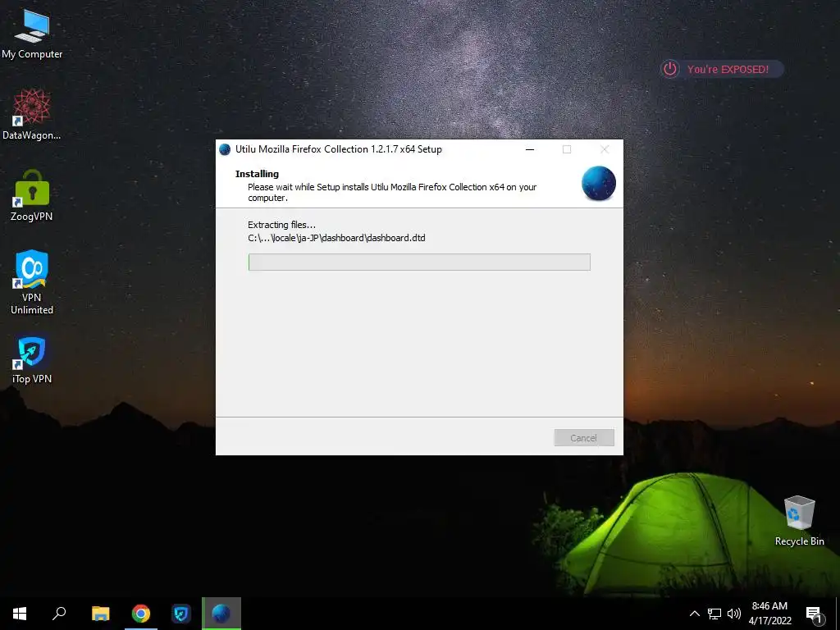
Task: Select the iTop VPN desktop shortcut
Action: coord(32,358)
